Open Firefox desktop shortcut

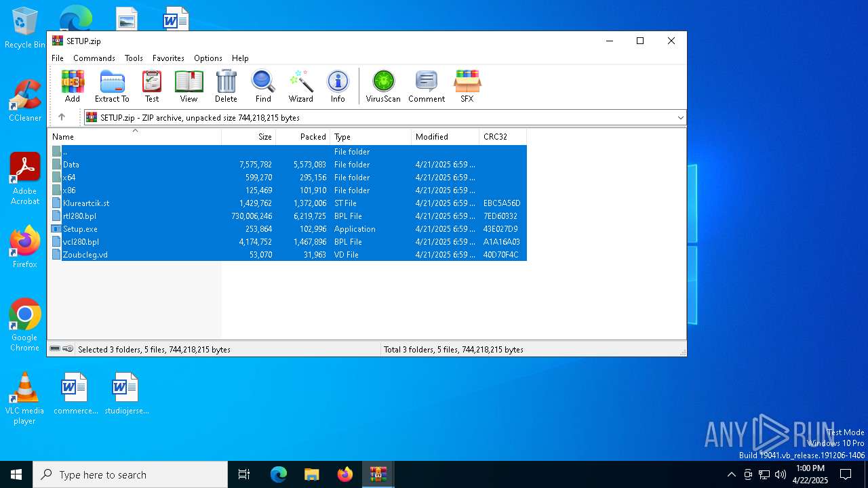(25, 247)
